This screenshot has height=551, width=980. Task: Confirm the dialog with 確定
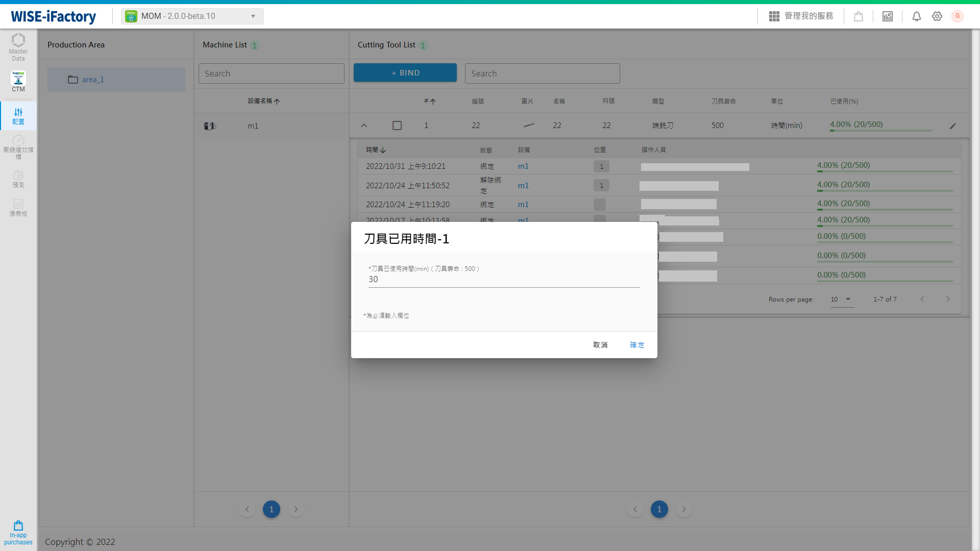point(636,345)
